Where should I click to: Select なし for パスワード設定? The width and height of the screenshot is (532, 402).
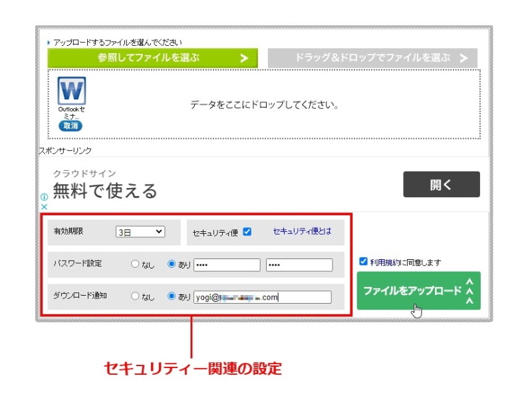coord(135,264)
